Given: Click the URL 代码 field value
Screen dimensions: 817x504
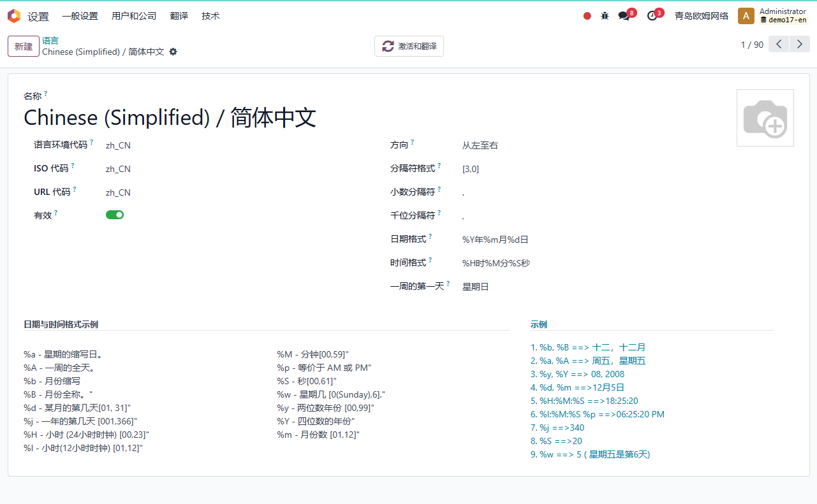Looking at the screenshot, I should 118,192.
